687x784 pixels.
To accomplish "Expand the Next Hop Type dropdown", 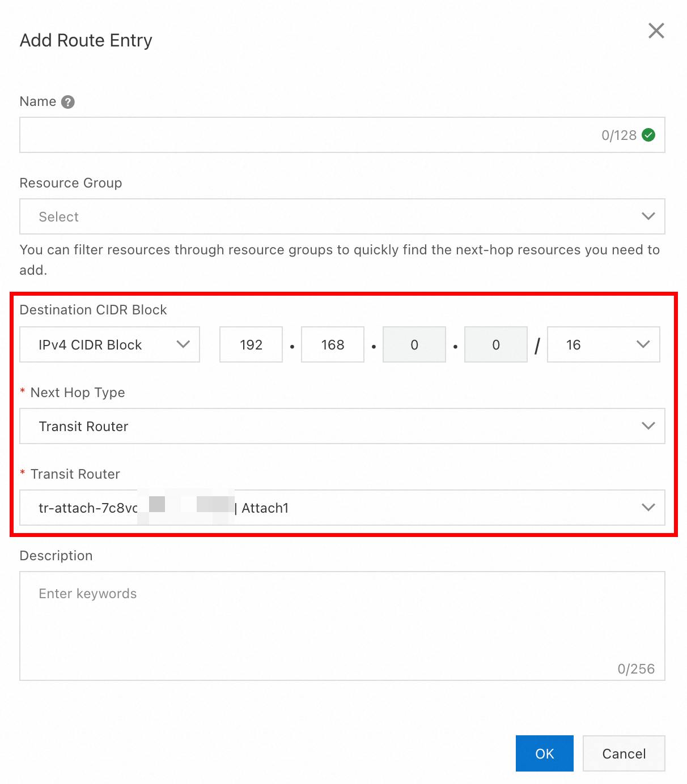I will tap(329, 426).
